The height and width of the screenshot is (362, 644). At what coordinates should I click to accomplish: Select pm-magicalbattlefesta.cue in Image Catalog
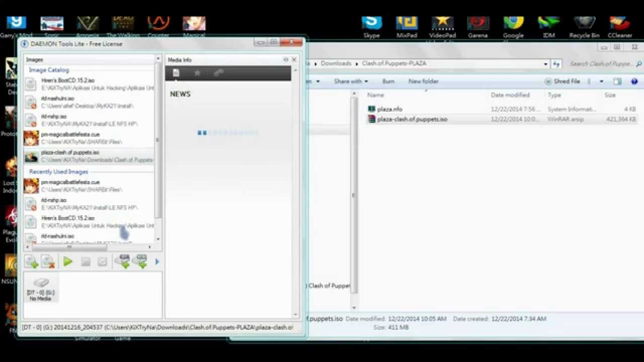[x=89, y=138]
